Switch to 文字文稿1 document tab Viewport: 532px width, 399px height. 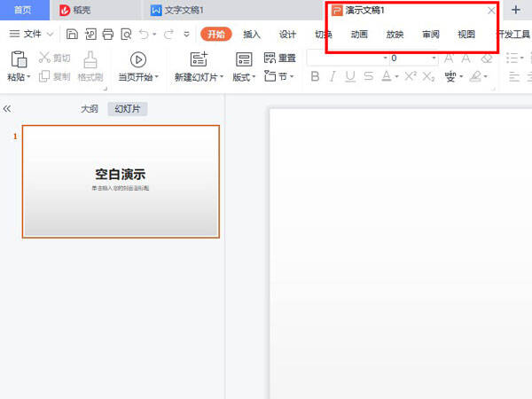coord(176,10)
